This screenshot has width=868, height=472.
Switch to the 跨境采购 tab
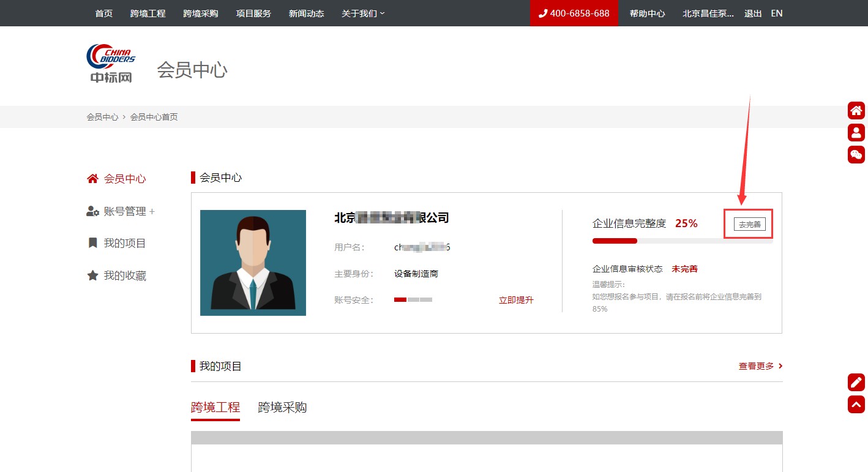click(x=282, y=408)
